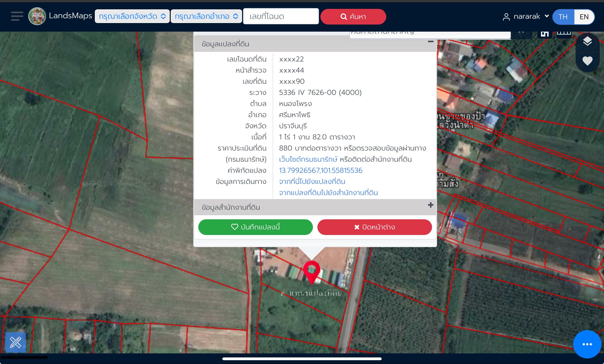Image resolution: width=604 pixels, height=364 pixels.
Task: Open saved favorites heart icon
Action: point(587,61)
